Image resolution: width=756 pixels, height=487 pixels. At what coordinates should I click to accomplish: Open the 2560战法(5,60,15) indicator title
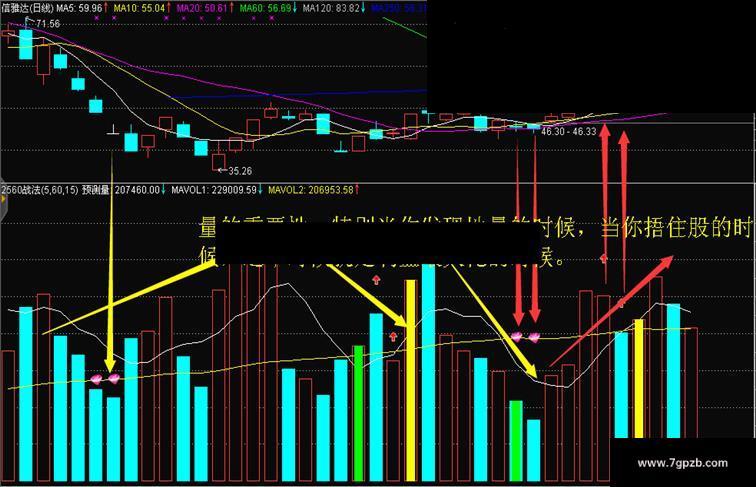pyautogui.click(x=39, y=190)
